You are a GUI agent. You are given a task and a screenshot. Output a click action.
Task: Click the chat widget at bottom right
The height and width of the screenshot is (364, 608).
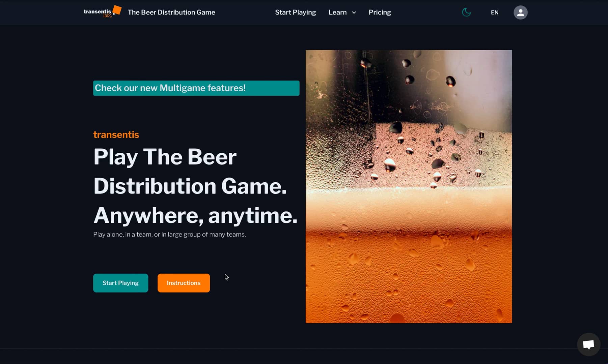[588, 344]
